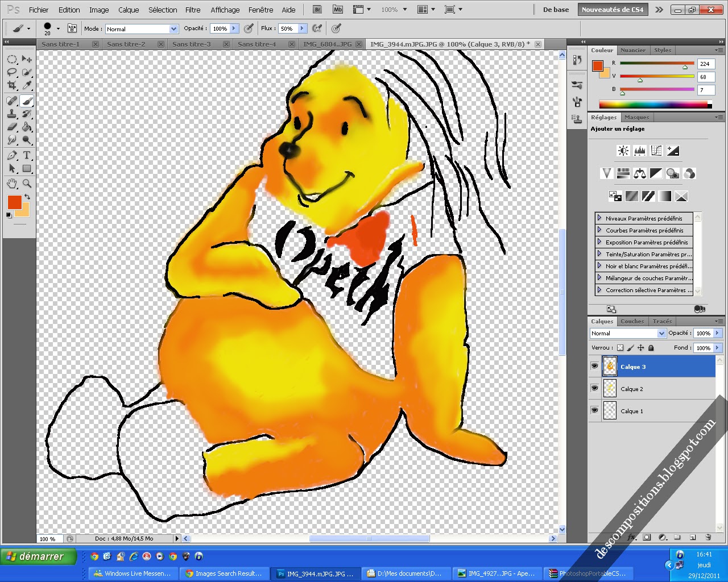Select the Pen tool
The height and width of the screenshot is (582, 728).
(12, 155)
